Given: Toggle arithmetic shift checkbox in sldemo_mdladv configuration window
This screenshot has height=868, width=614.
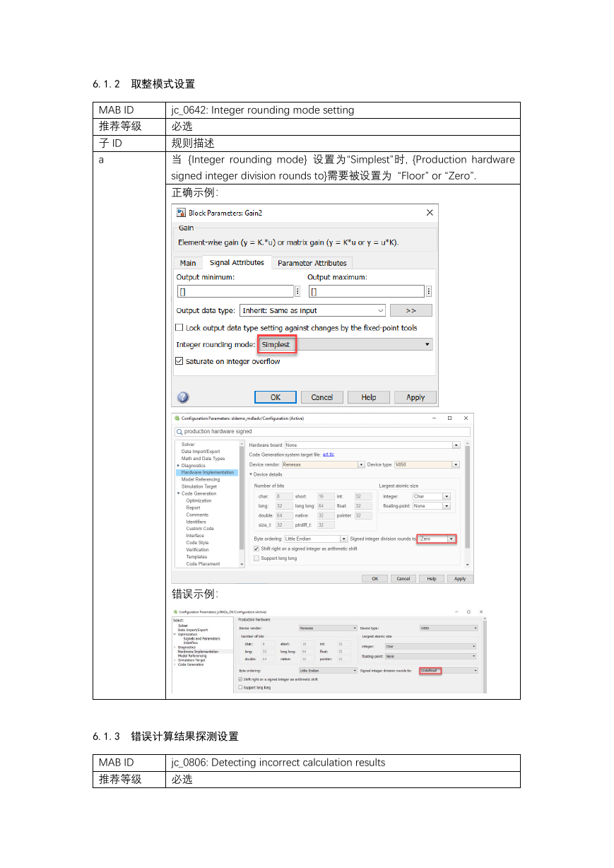Looking at the screenshot, I should point(256,549).
